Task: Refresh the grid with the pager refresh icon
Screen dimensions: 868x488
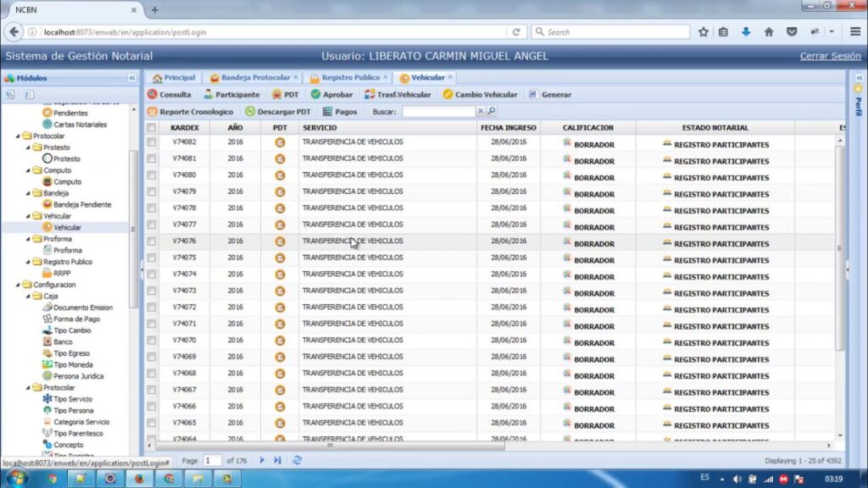Action: pos(297,460)
